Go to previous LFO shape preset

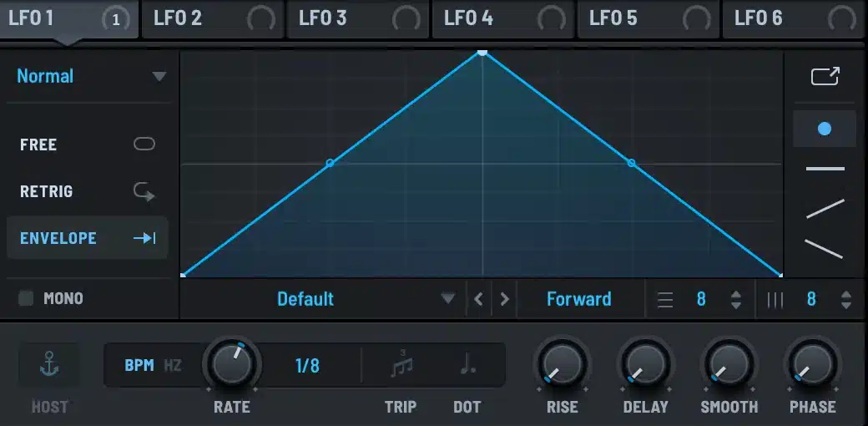click(x=479, y=299)
